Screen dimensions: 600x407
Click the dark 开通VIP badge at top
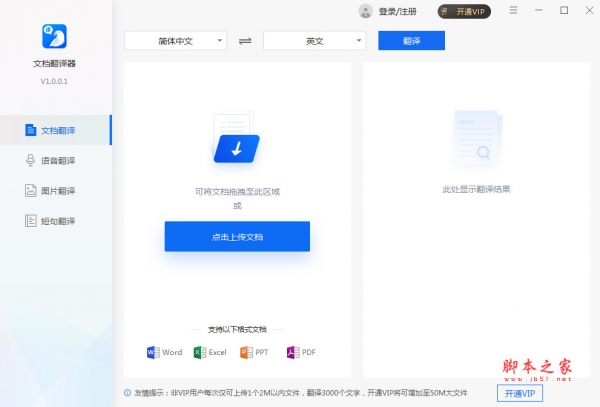[x=464, y=11]
